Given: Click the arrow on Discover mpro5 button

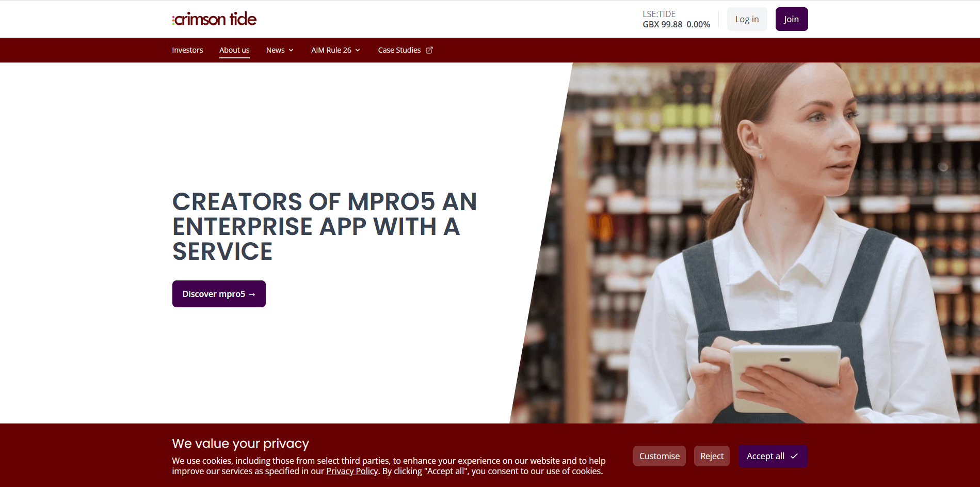Looking at the screenshot, I should click(252, 294).
